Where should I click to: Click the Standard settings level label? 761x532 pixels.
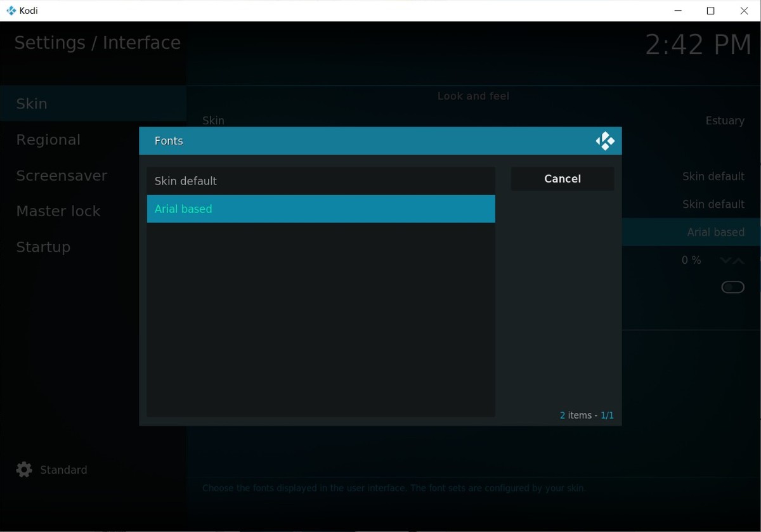[x=63, y=470]
